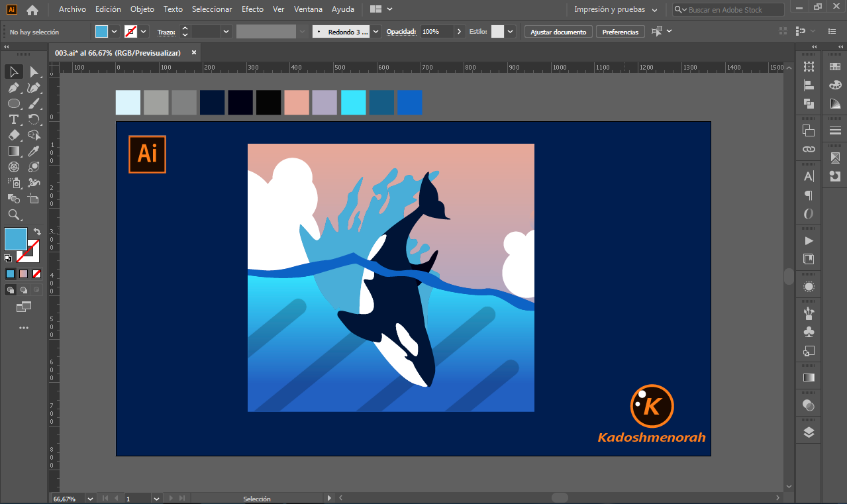Select the Rotate tool
The width and height of the screenshot is (847, 504).
[x=34, y=119]
